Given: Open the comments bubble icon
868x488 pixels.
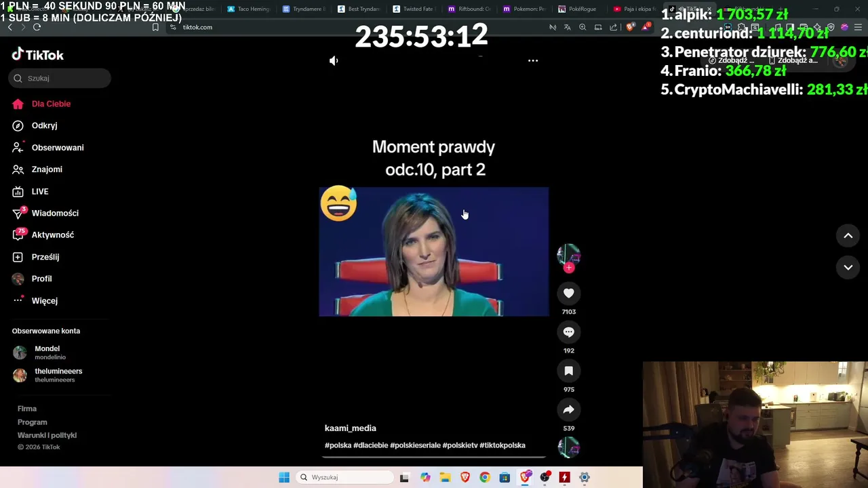Looking at the screenshot, I should click(568, 332).
